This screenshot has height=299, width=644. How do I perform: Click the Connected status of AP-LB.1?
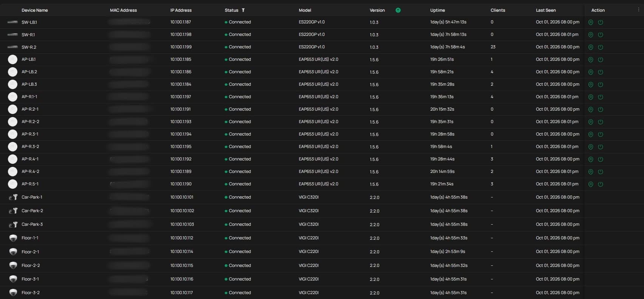238,59
